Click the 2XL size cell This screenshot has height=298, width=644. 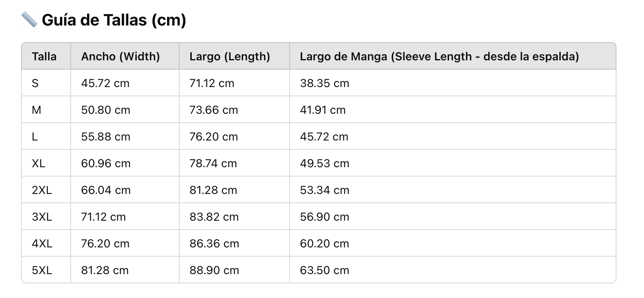click(x=42, y=190)
